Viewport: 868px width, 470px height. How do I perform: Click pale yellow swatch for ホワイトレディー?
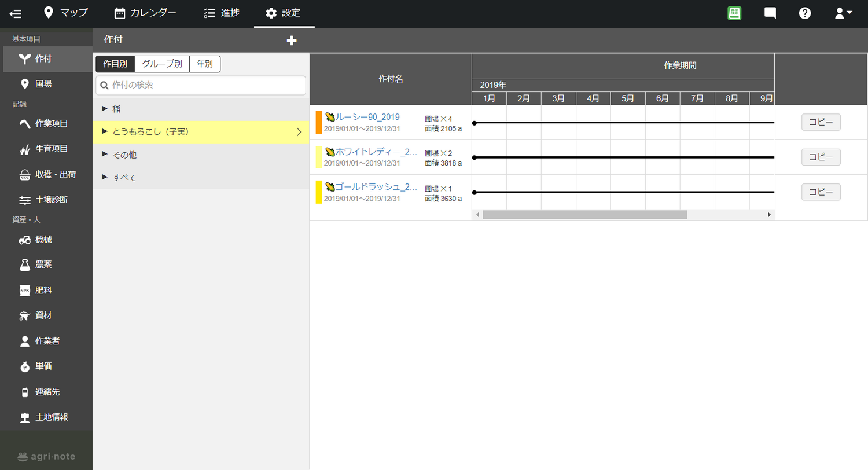tap(318, 157)
